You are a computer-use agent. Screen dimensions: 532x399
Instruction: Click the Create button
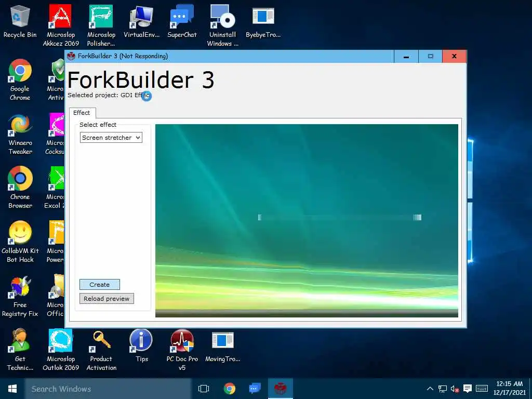pos(99,285)
